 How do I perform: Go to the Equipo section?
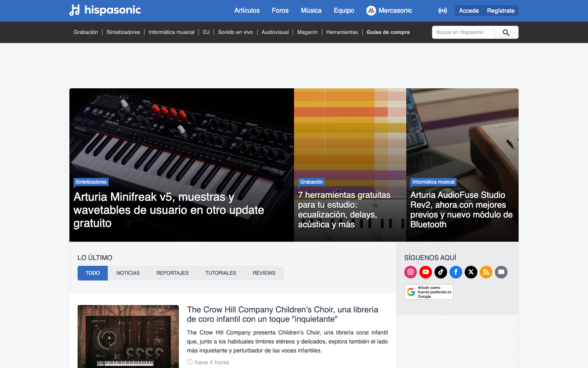[x=344, y=11]
